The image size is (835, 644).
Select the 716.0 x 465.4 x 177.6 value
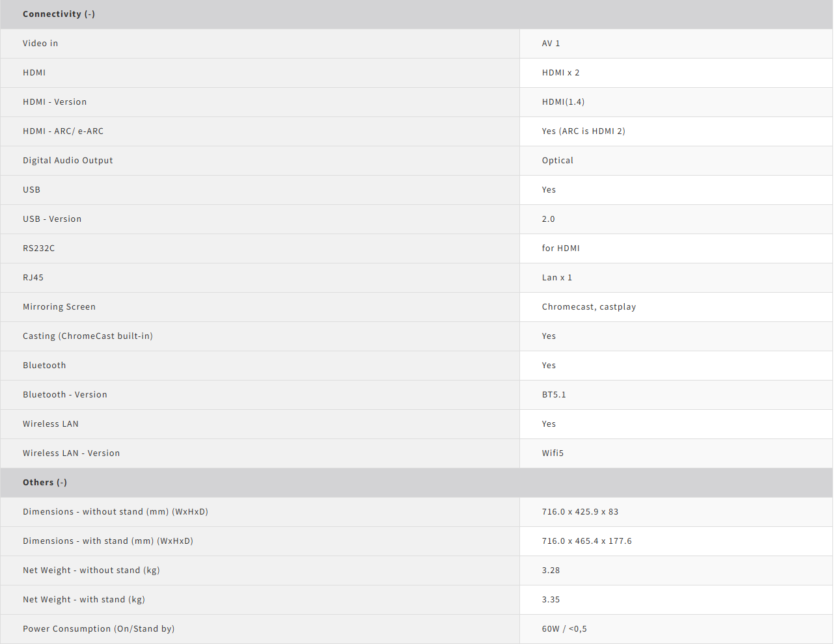pyautogui.click(x=586, y=541)
